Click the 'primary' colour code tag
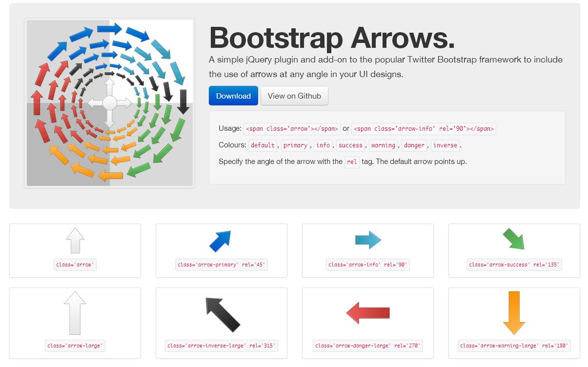This screenshot has height=367, width=588. [x=295, y=145]
